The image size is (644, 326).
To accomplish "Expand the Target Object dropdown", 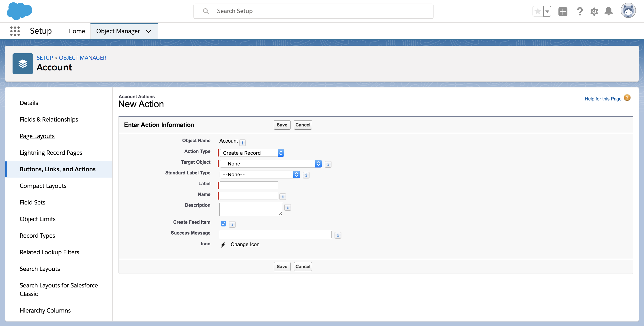I will pyautogui.click(x=270, y=163).
